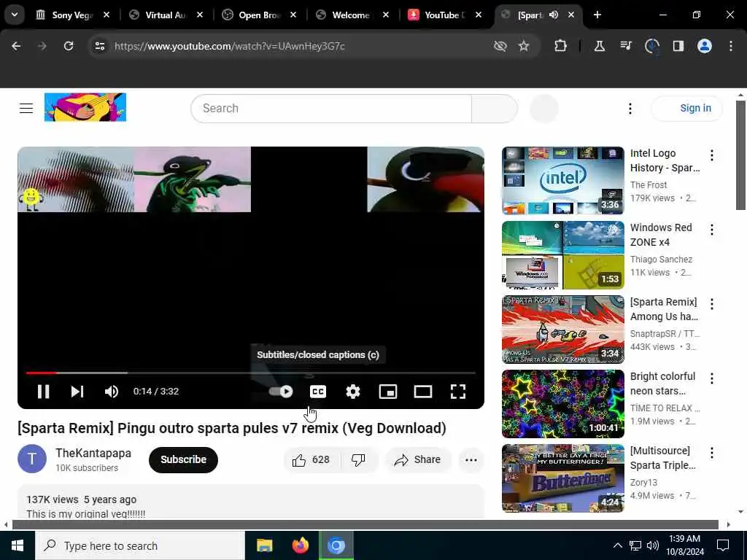This screenshot has width=747, height=560.
Task: Subscribe to TheKantapapa channel
Action: tap(183, 459)
